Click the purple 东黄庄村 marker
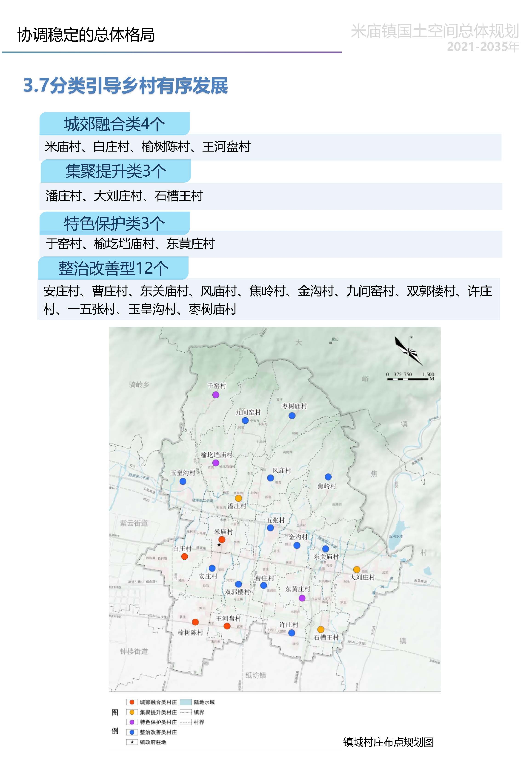532x761 pixels. tap(302, 598)
